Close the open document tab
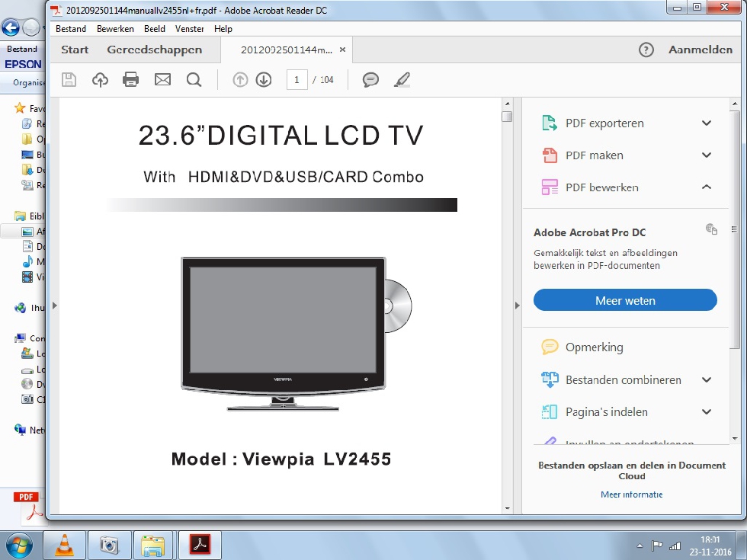747x560 pixels. pyautogui.click(x=342, y=50)
